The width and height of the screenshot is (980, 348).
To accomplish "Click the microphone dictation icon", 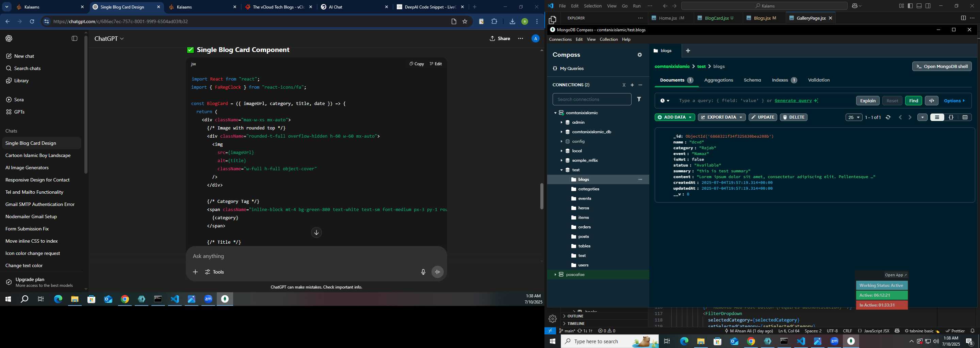I will (x=423, y=272).
